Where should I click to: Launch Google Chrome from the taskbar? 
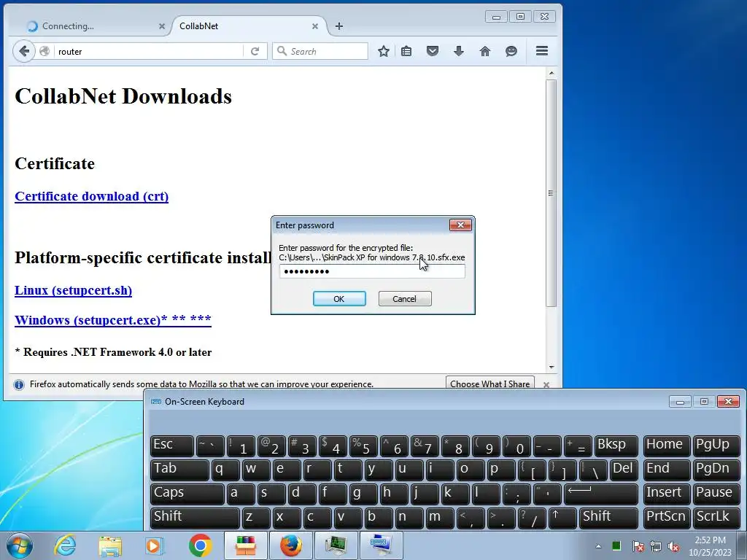[x=200, y=545]
